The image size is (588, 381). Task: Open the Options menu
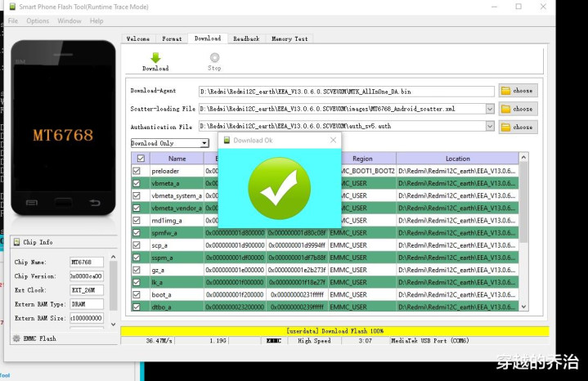point(38,20)
